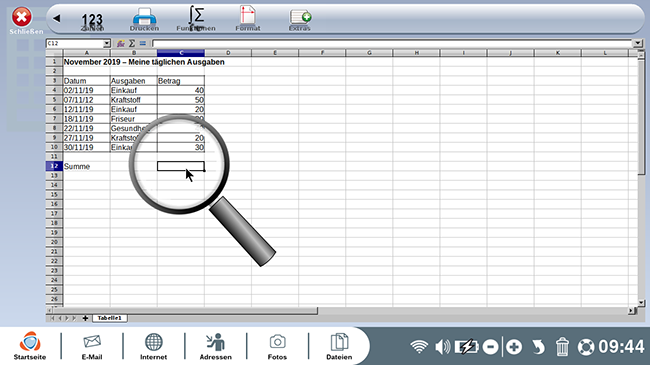Open Fotos from the dock

coord(277,346)
